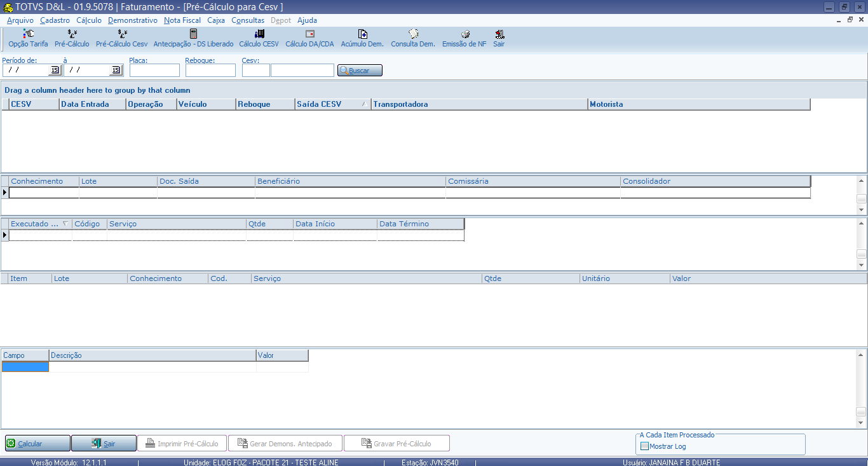Open the calendar for the 'à' end date

coord(116,70)
